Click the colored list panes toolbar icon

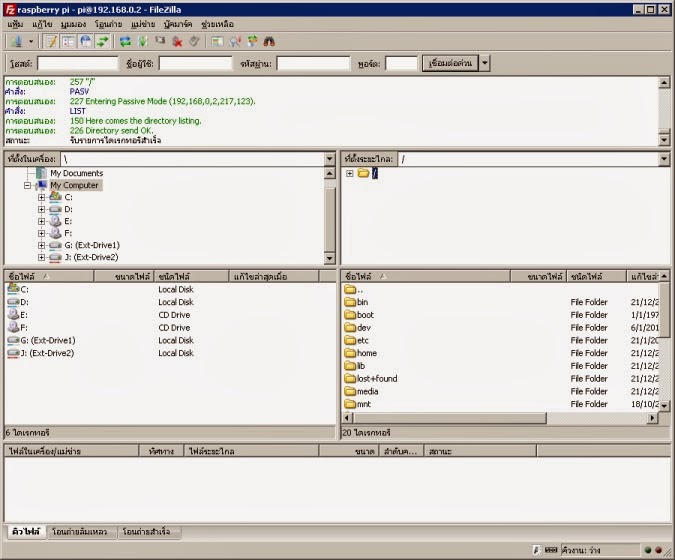coord(217,41)
